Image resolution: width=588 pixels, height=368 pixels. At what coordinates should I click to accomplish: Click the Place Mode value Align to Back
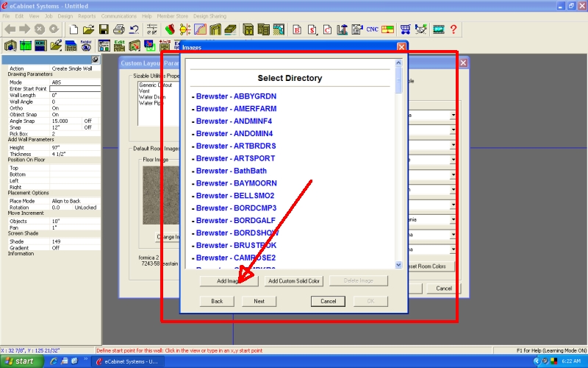[x=66, y=201]
